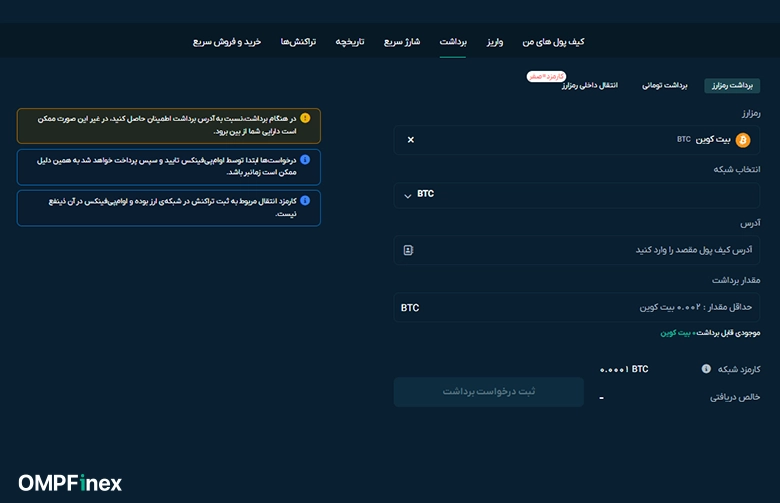The width and height of the screenshot is (780, 503).
Task: Open address book icon in address field
Action: [x=408, y=250]
